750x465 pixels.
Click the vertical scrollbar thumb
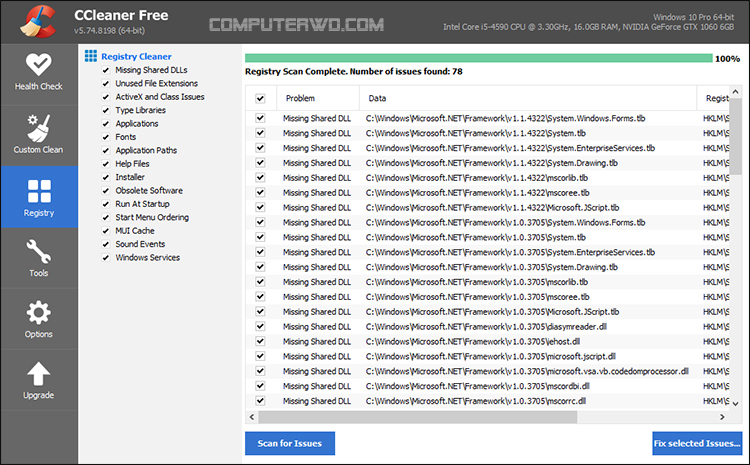(x=736, y=136)
